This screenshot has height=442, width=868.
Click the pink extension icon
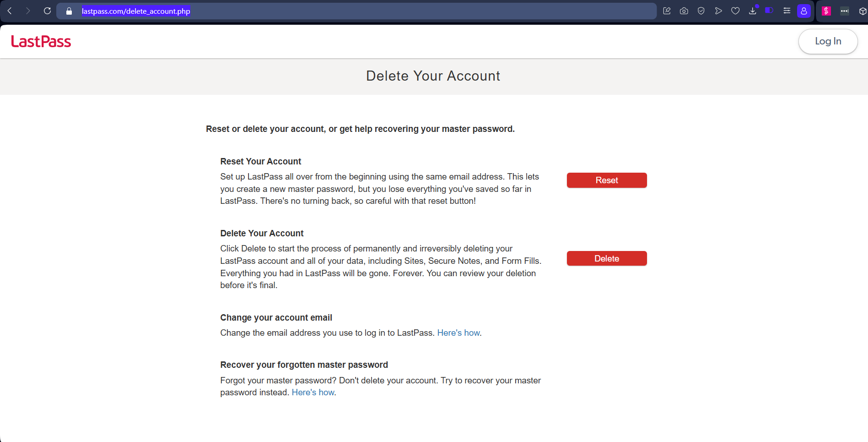(x=826, y=11)
